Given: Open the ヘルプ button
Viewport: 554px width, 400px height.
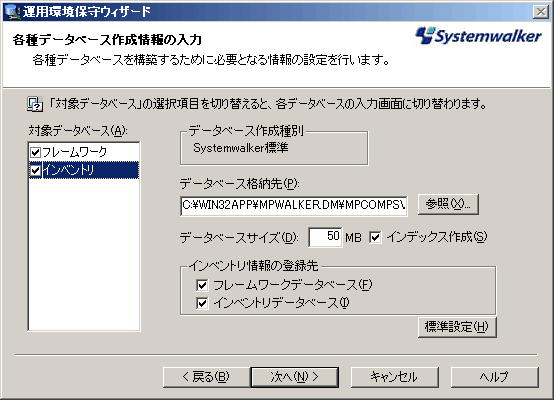Looking at the screenshot, I should pyautogui.click(x=495, y=377).
